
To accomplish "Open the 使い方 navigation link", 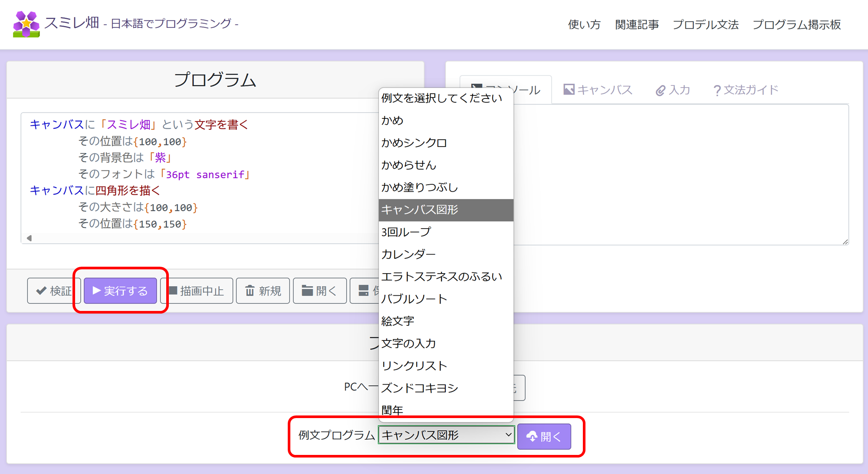I will 584,25.
